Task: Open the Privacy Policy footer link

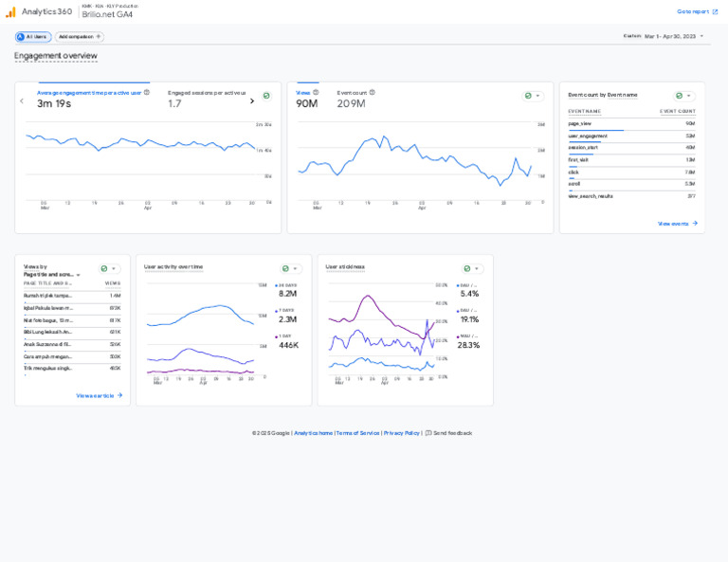Action: [x=402, y=433]
